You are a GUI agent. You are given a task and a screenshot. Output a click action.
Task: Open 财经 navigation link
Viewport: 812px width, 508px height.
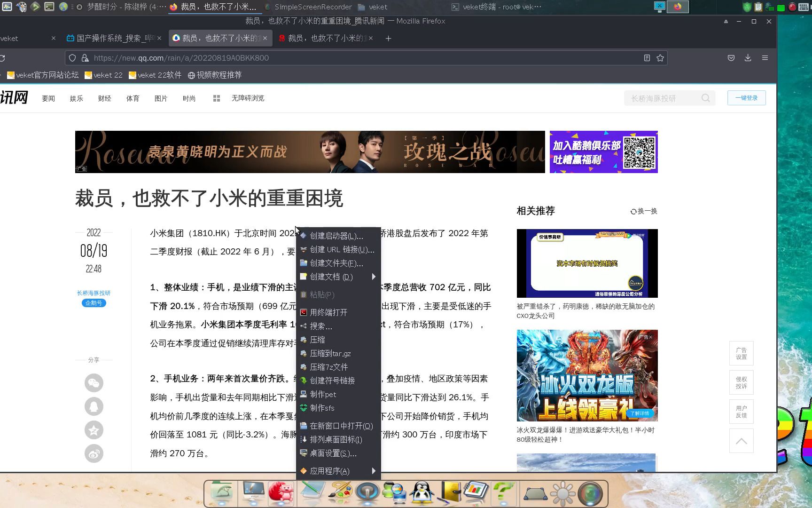click(105, 98)
